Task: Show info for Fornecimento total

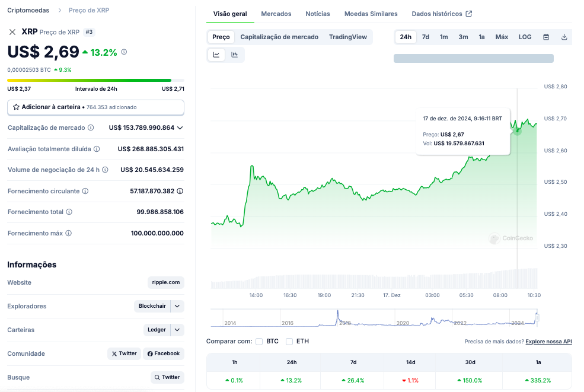Action: (x=69, y=212)
